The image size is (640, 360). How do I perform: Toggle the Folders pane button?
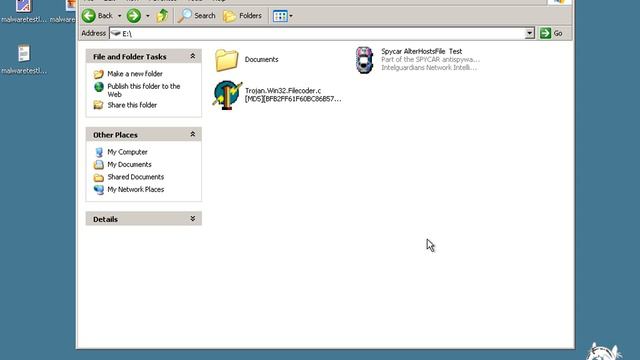click(x=242, y=16)
